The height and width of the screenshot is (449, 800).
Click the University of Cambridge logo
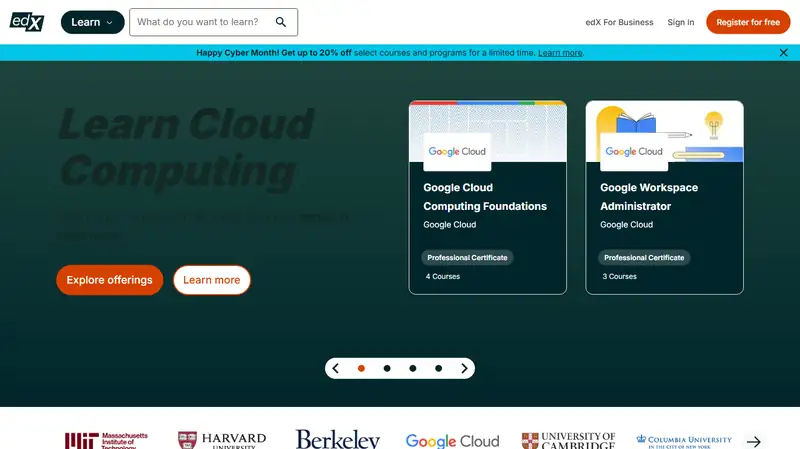pyautogui.click(x=568, y=440)
